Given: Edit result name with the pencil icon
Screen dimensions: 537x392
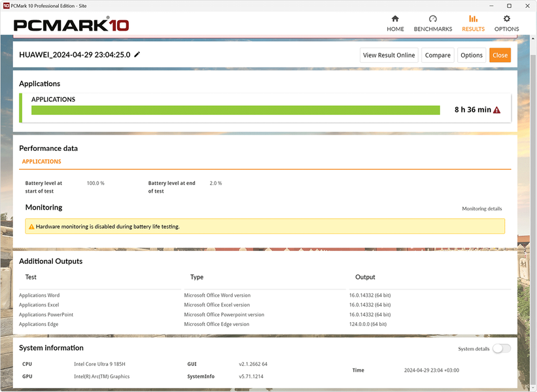Looking at the screenshot, I should pos(137,54).
